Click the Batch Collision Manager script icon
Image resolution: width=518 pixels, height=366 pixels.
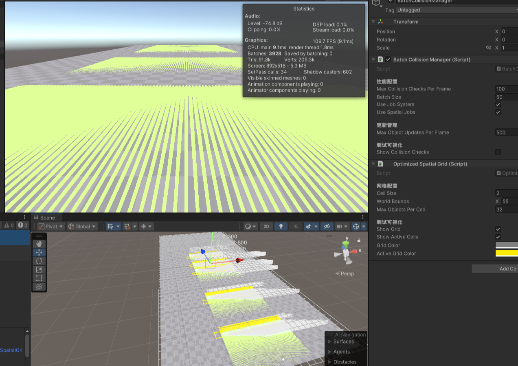380,59
